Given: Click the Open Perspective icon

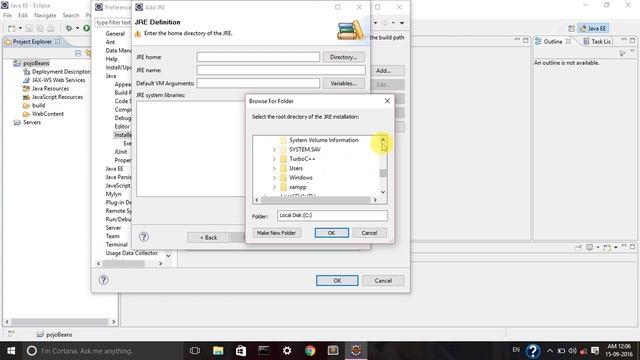Looking at the screenshot, I should [571, 28].
